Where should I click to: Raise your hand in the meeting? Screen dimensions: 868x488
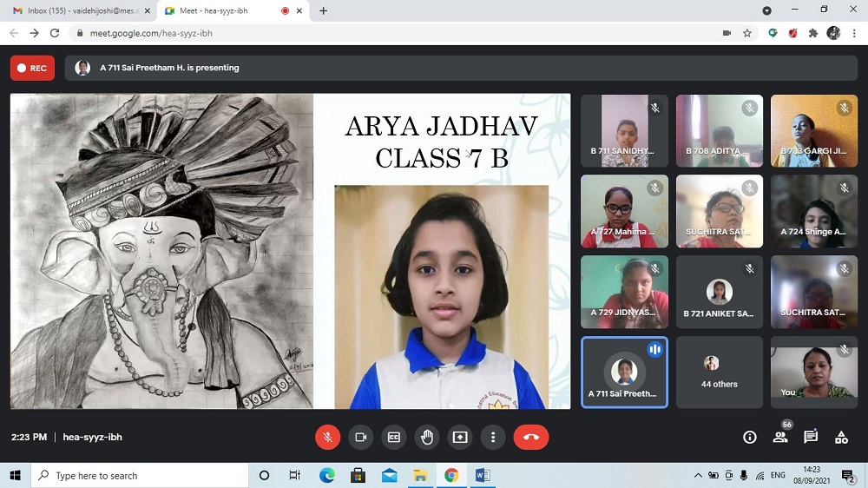427,438
